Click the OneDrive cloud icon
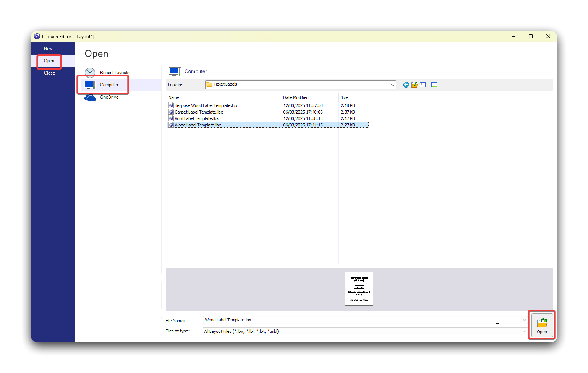The image size is (588, 373). pos(90,97)
